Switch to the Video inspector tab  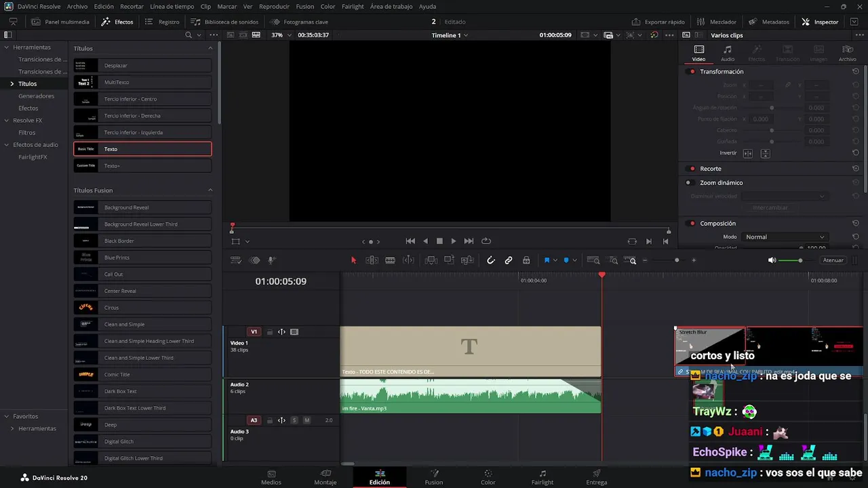(x=698, y=53)
